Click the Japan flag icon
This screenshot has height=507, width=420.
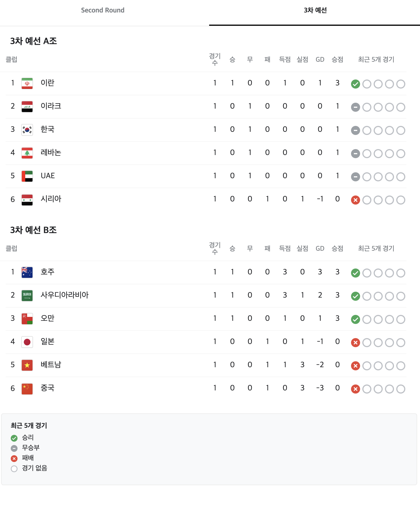[x=27, y=342]
